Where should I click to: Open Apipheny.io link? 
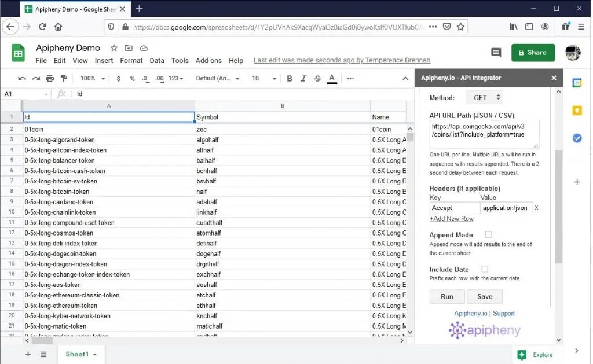pos(470,313)
